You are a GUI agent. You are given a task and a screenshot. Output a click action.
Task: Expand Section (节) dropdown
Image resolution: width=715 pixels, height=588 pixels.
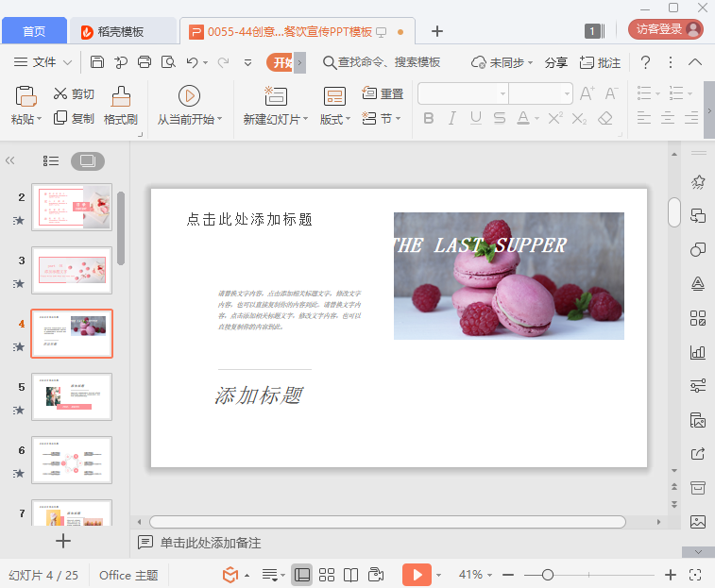click(398, 119)
